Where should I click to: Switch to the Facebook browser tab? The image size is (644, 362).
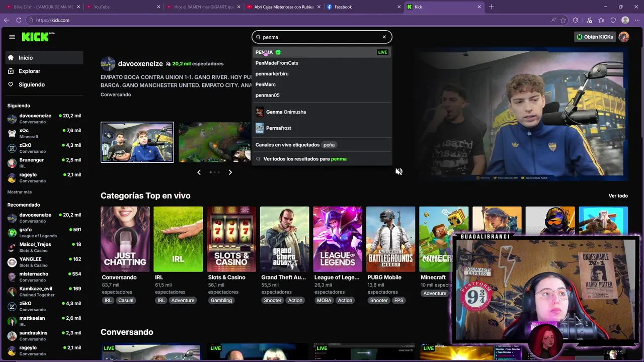click(363, 7)
